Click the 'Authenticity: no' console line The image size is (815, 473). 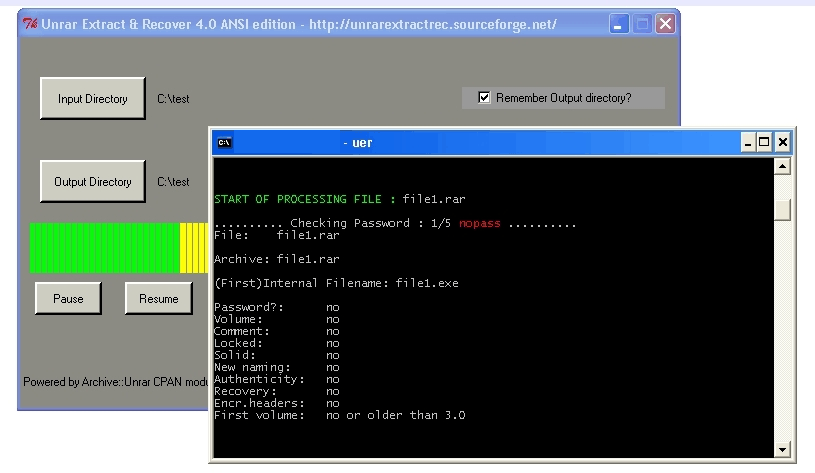[277, 379]
